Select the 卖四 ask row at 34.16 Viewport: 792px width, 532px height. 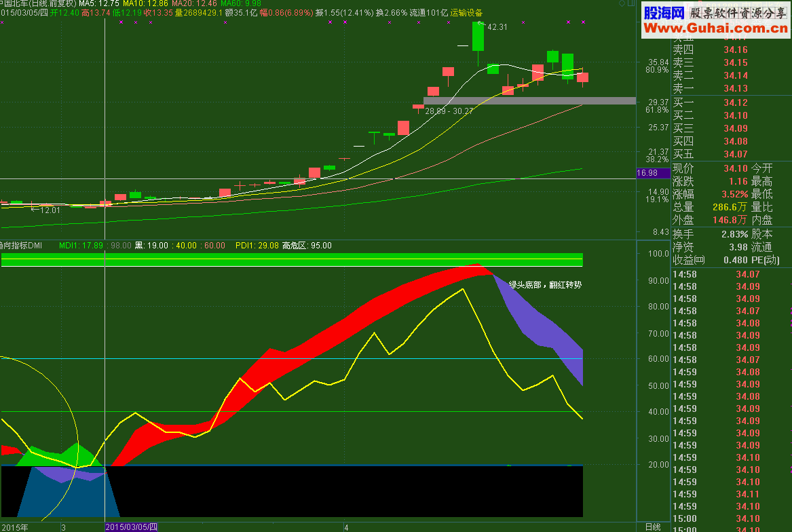(710, 50)
